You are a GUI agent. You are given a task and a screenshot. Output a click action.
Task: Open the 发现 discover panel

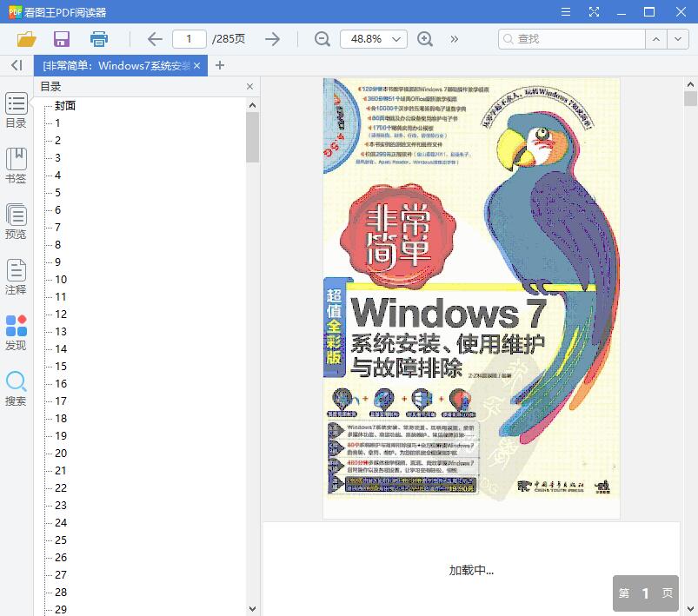(x=16, y=333)
